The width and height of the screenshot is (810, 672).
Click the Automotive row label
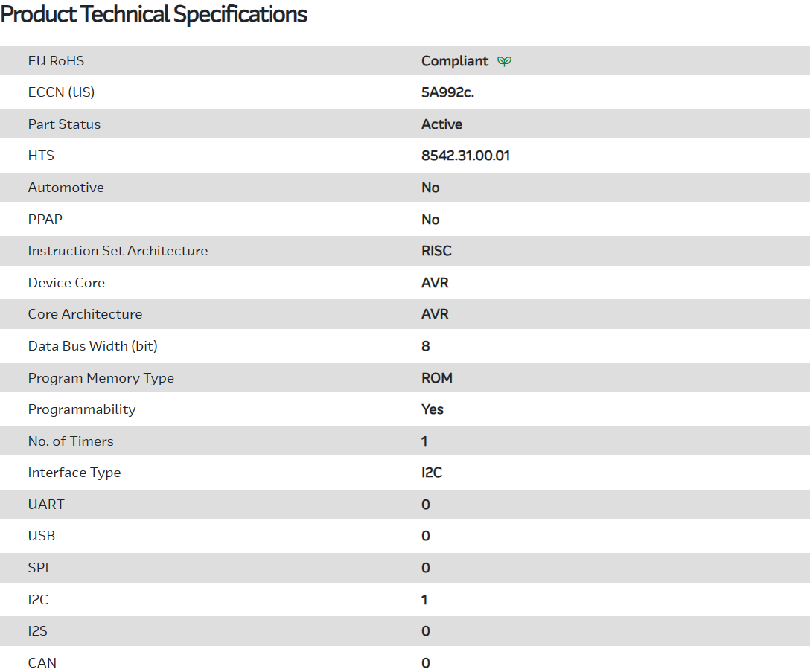(x=66, y=188)
